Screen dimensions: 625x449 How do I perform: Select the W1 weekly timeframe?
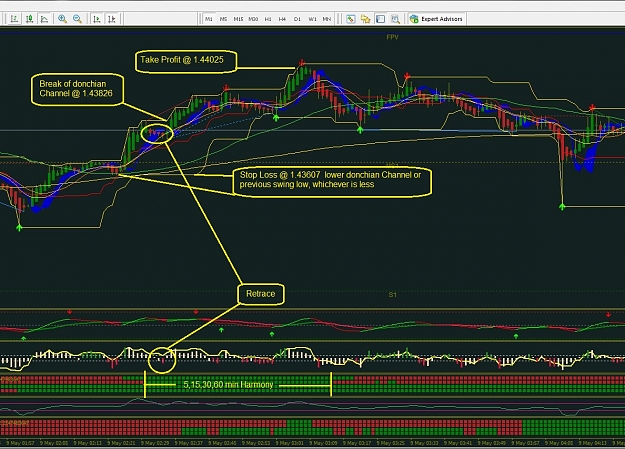pos(312,19)
